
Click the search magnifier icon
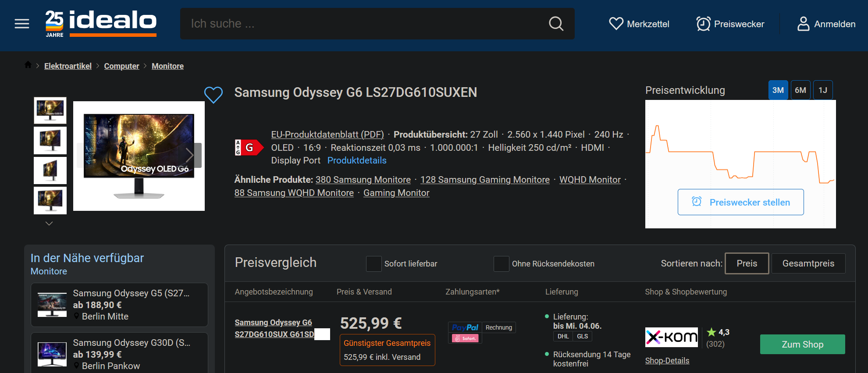pyautogui.click(x=556, y=24)
